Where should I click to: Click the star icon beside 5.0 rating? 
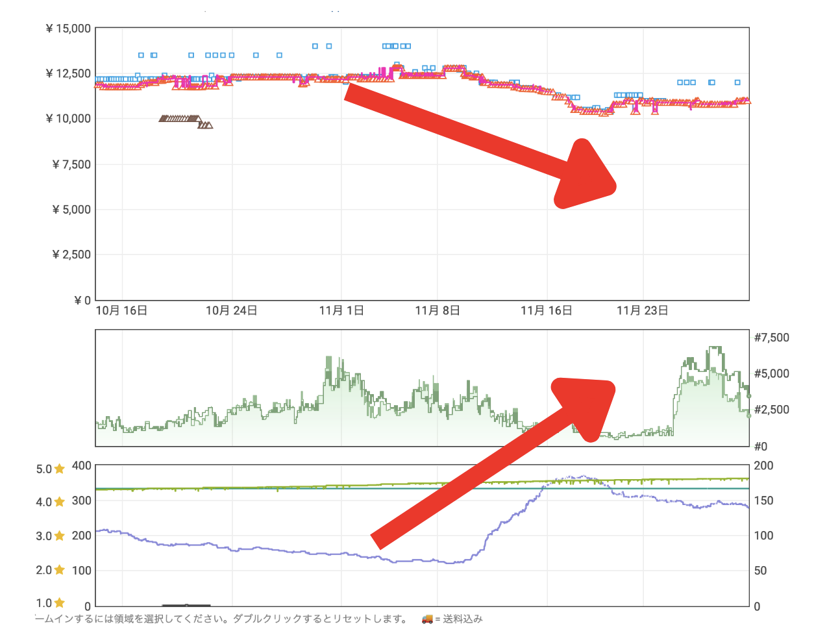tap(60, 469)
